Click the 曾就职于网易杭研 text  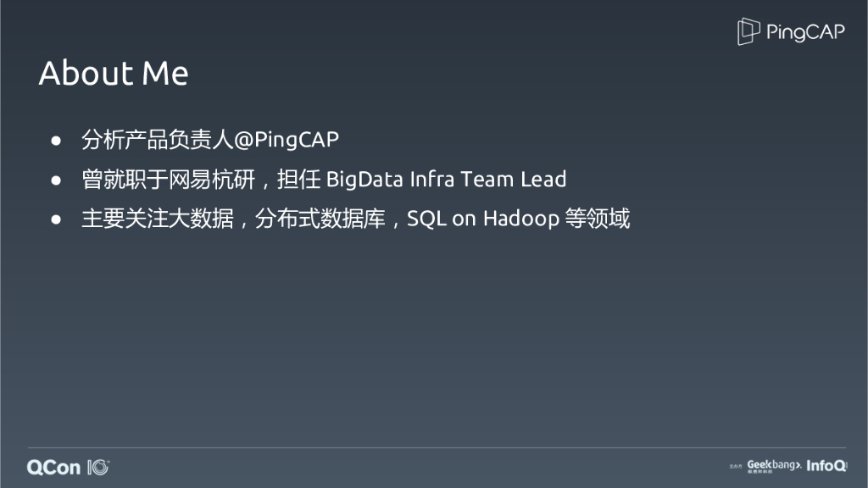pos(168,180)
